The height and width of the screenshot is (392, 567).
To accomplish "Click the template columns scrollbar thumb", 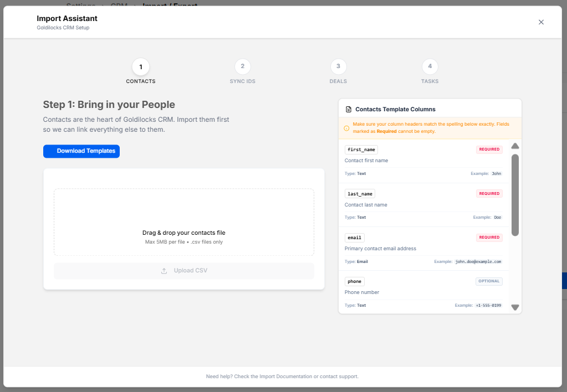I will 515,195.
